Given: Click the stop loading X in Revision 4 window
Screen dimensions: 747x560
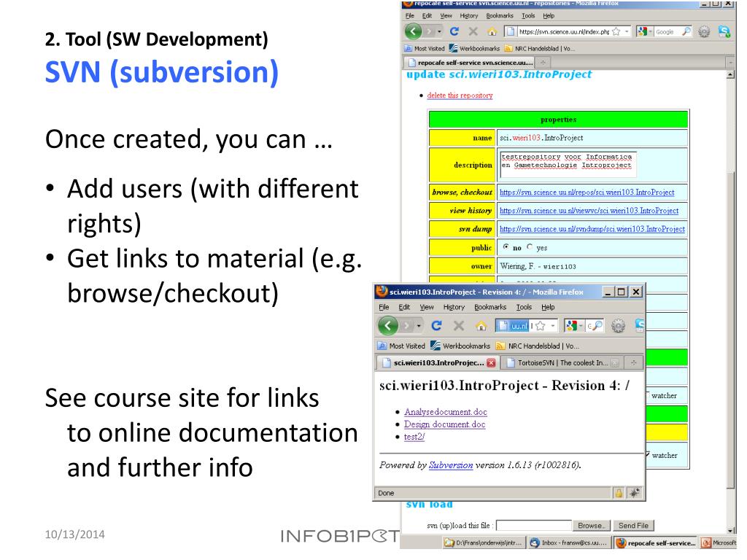Looking at the screenshot, I should [459, 326].
